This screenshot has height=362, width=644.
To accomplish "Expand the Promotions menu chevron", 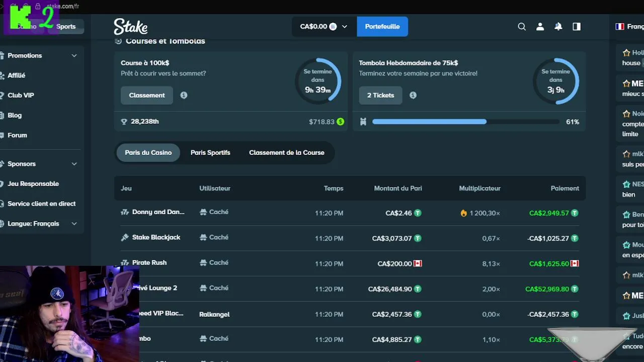I will (x=74, y=56).
